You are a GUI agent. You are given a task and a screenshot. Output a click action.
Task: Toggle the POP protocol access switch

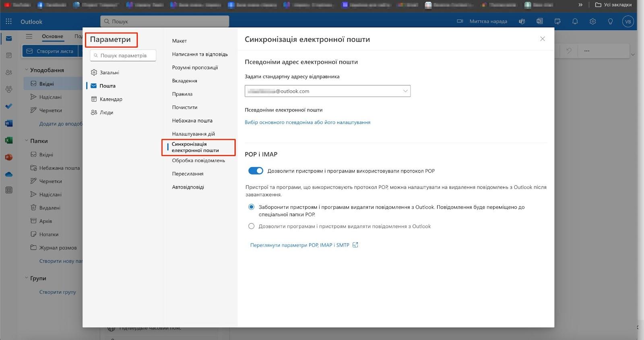(x=256, y=171)
